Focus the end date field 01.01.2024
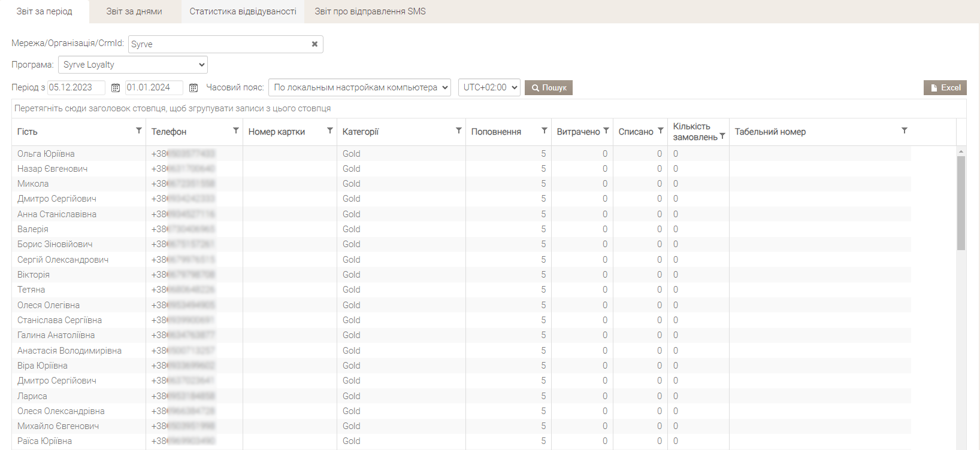This screenshot has height=450, width=980. (155, 87)
